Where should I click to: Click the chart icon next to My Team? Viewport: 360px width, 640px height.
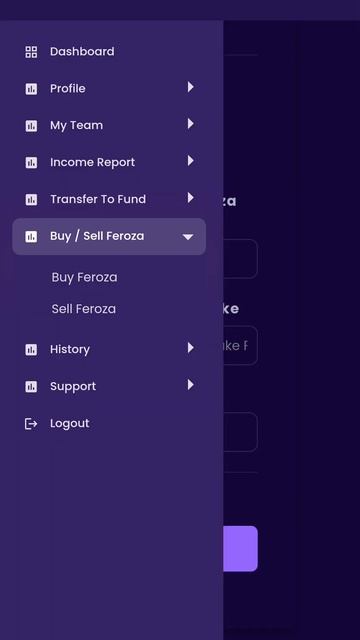click(x=31, y=126)
